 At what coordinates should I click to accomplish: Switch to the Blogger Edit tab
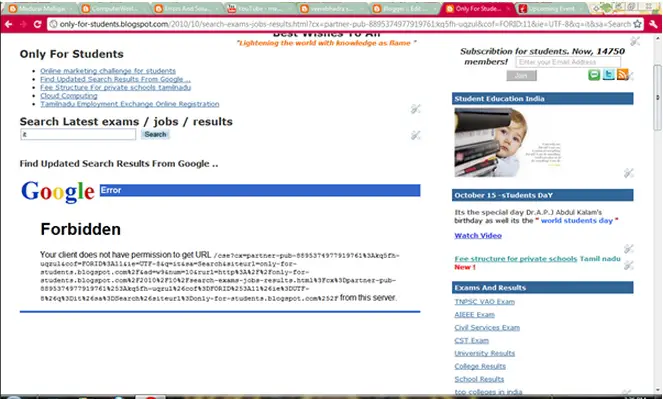(x=404, y=8)
